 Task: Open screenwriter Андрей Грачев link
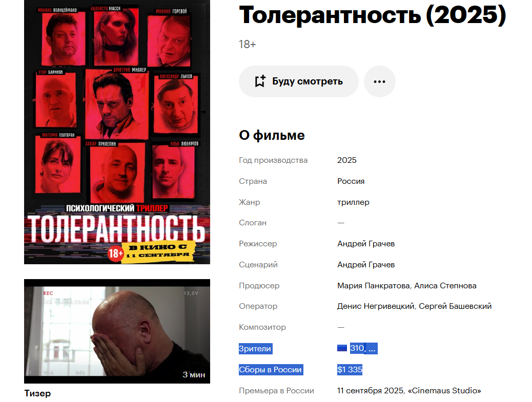[366, 265]
